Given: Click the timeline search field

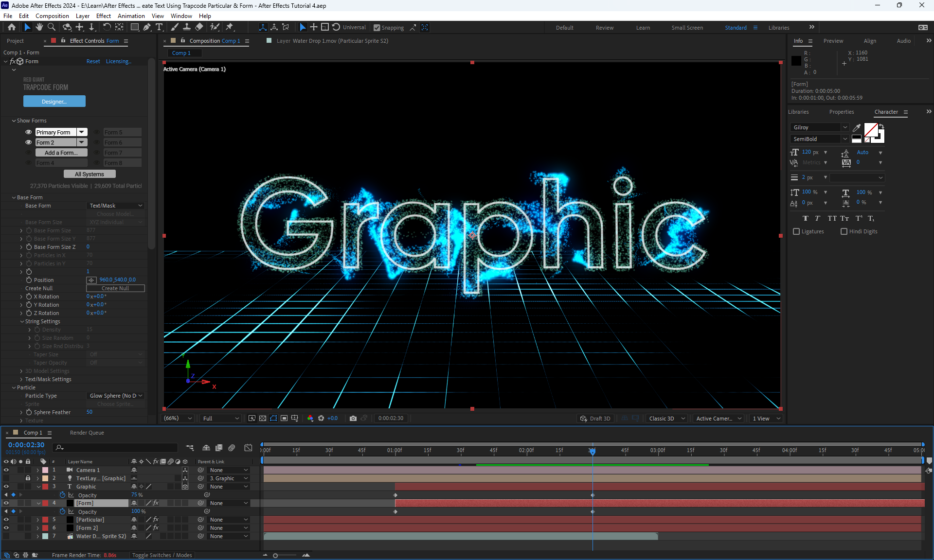Looking at the screenshot, I should pyautogui.click(x=117, y=447).
